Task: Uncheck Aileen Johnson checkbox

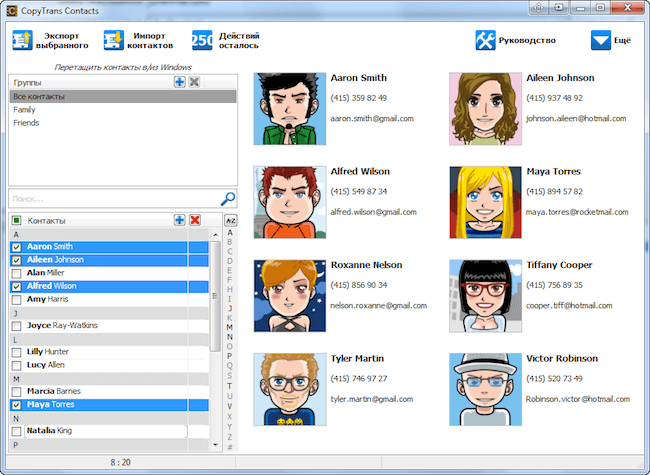Action: (17, 260)
